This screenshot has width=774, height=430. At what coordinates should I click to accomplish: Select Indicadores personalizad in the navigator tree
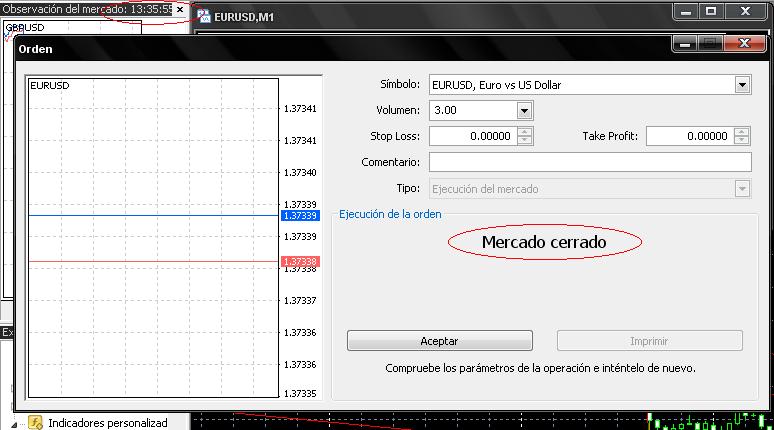(x=107, y=423)
